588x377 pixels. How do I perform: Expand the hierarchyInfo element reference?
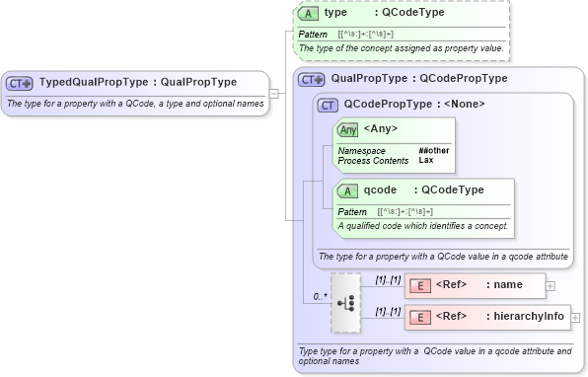point(575,318)
